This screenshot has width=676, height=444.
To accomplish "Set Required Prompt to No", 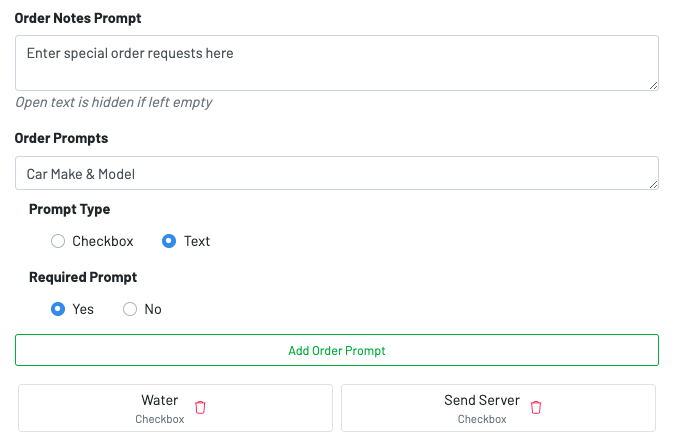I will click(x=130, y=309).
